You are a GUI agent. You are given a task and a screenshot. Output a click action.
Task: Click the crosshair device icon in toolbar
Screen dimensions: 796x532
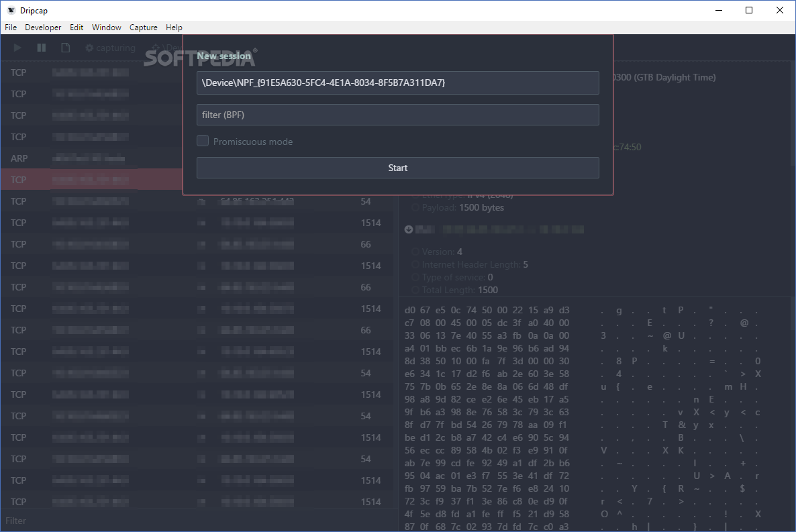coord(156,48)
